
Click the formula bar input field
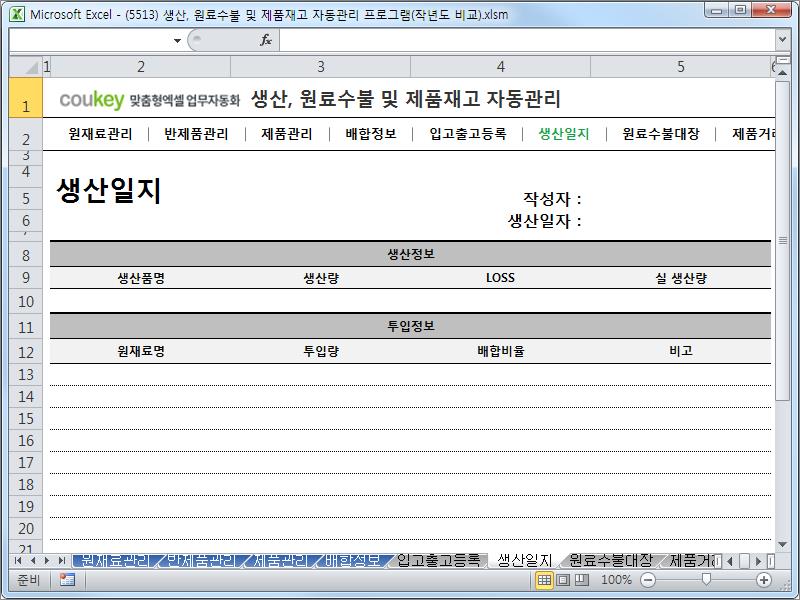(x=528, y=40)
